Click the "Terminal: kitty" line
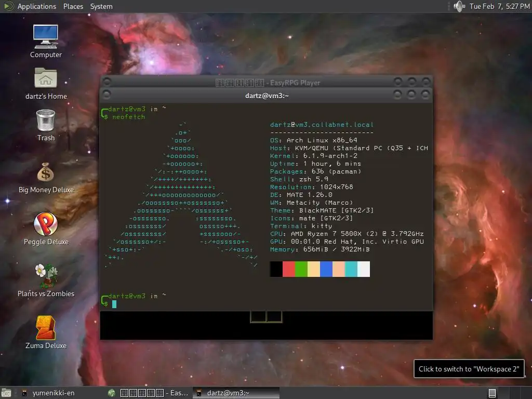532x399 pixels. [301, 226]
